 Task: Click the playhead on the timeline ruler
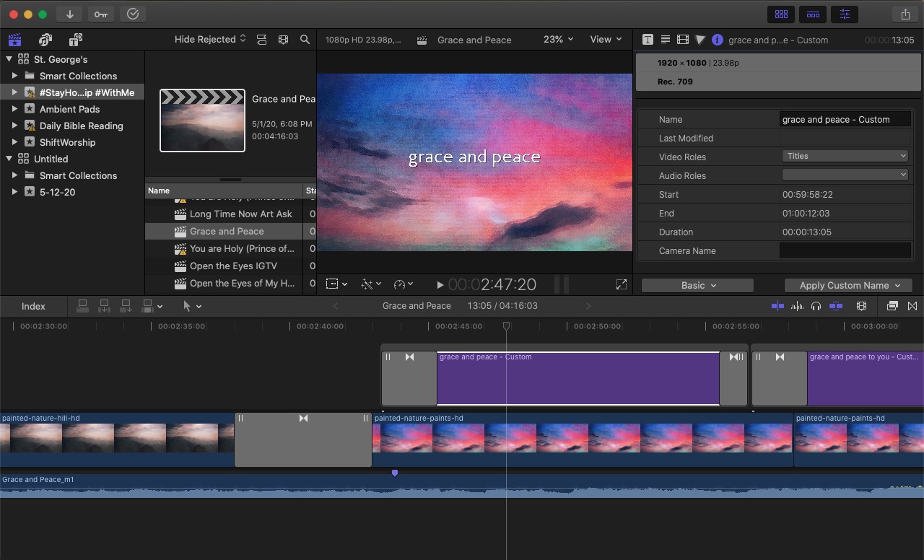pos(507,326)
